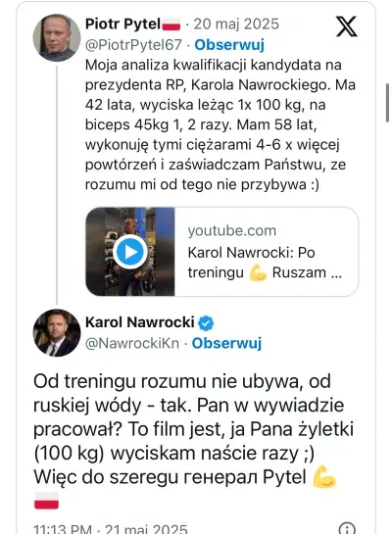The width and height of the screenshot is (392, 534).
Task: Click the X logo icon
Action: pyautogui.click(x=346, y=26)
